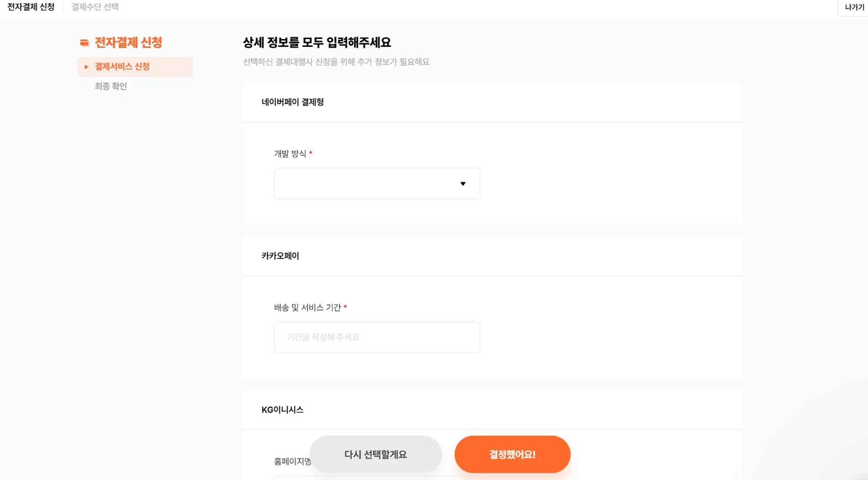This screenshot has height=480, width=868.
Task: Click the triangle arrow beside 결제서비스 신청
Action: coord(86,67)
